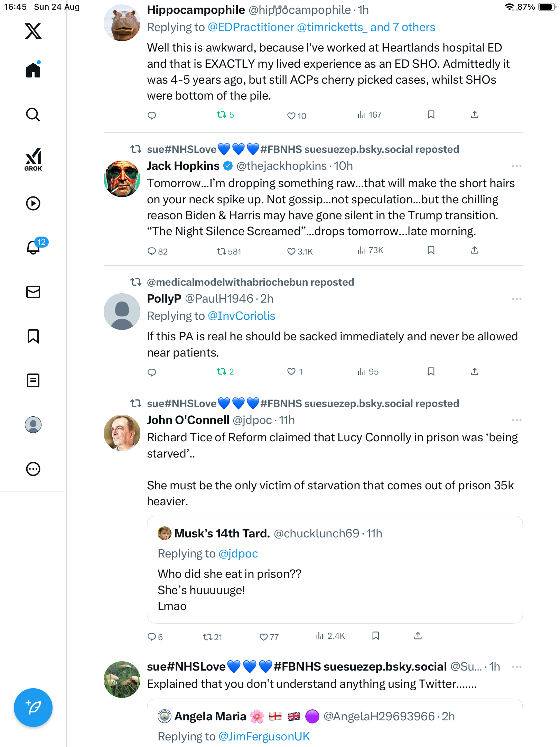This screenshot has width=560, height=747.
Task: Open the Grok assistant in sidebar
Action: pos(33,159)
